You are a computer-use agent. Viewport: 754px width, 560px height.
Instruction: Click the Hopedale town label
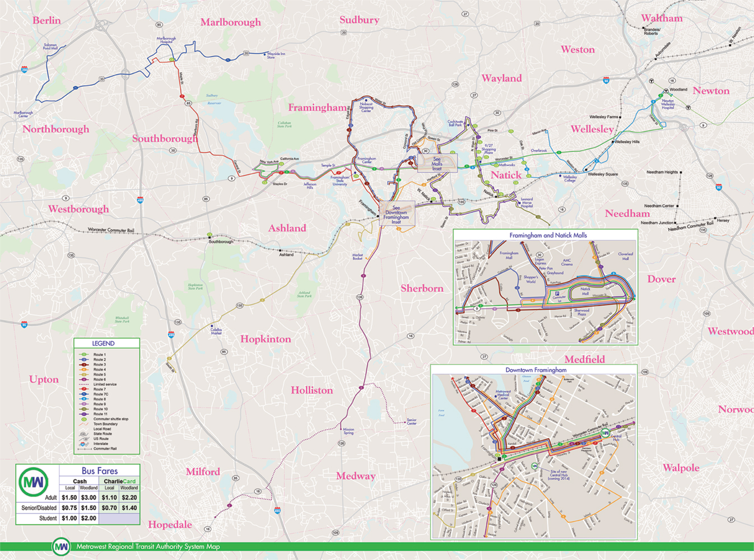[170, 525]
